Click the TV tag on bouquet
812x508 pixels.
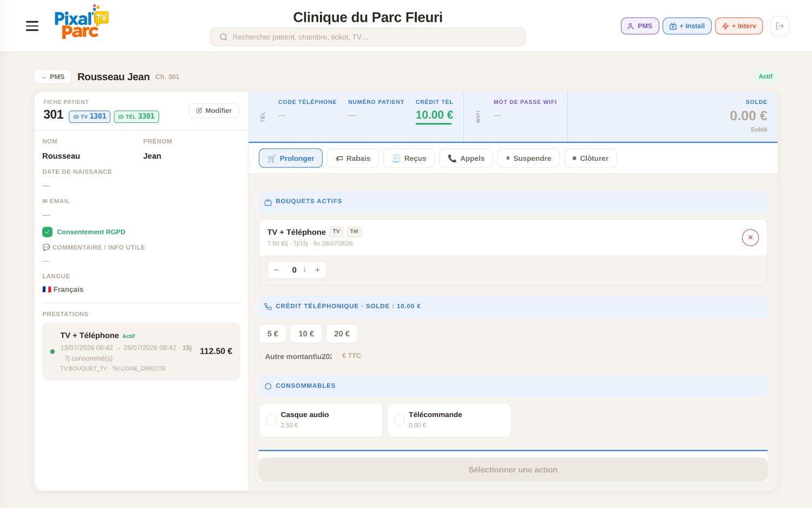click(336, 231)
